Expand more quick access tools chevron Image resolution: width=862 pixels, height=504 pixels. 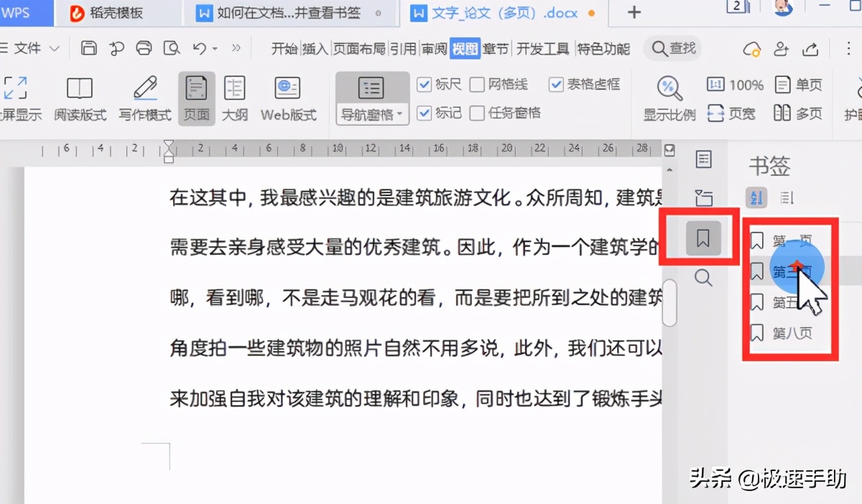tap(236, 48)
